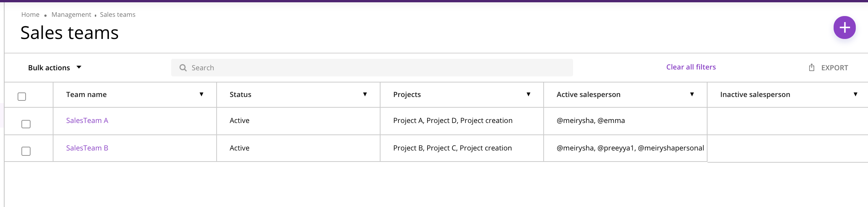The width and height of the screenshot is (868, 207).
Task: Focus the Search input field
Action: coord(372,68)
